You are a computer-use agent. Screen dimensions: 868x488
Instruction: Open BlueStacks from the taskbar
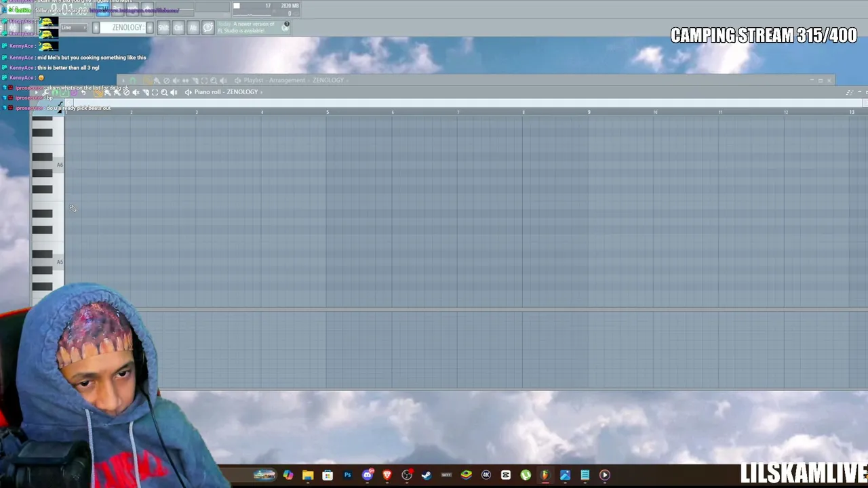coord(467,474)
